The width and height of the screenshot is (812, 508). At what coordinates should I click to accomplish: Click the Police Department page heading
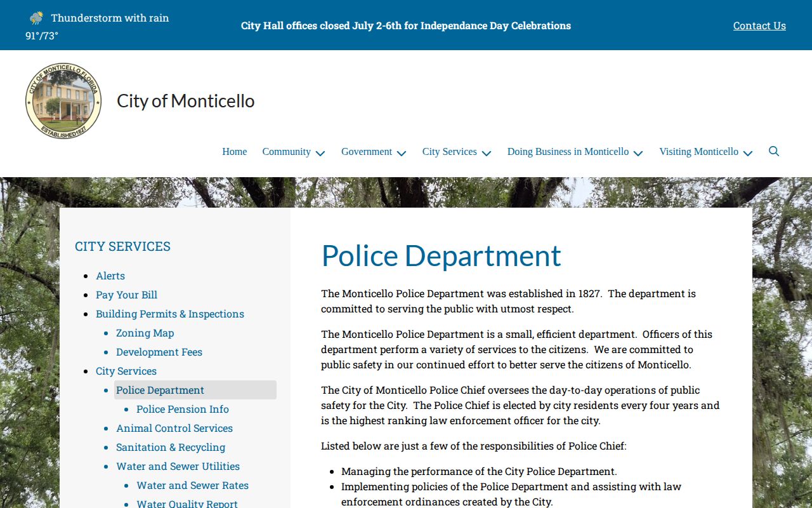[441, 255]
